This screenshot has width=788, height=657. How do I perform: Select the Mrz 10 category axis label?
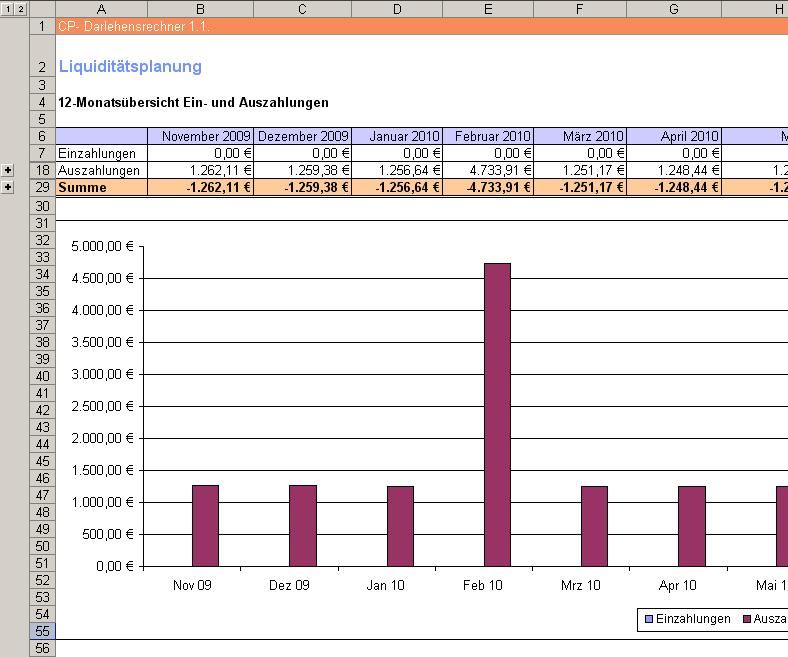coord(582,586)
